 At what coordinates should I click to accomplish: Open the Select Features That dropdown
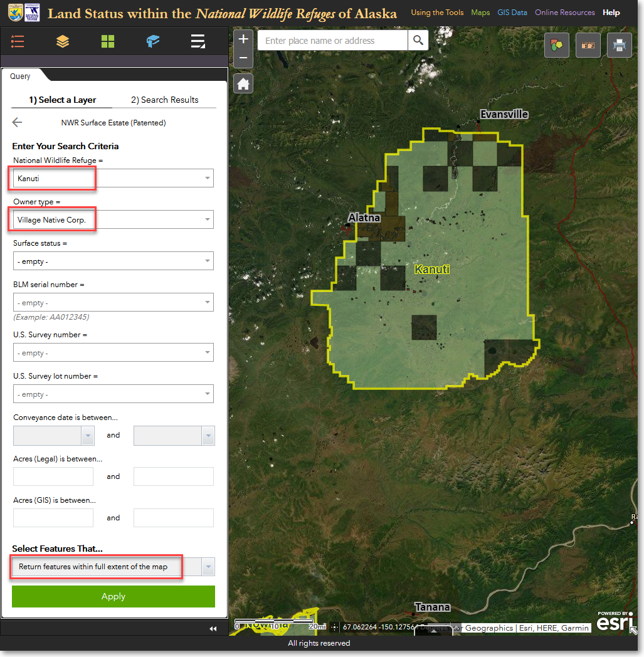pyautogui.click(x=208, y=567)
